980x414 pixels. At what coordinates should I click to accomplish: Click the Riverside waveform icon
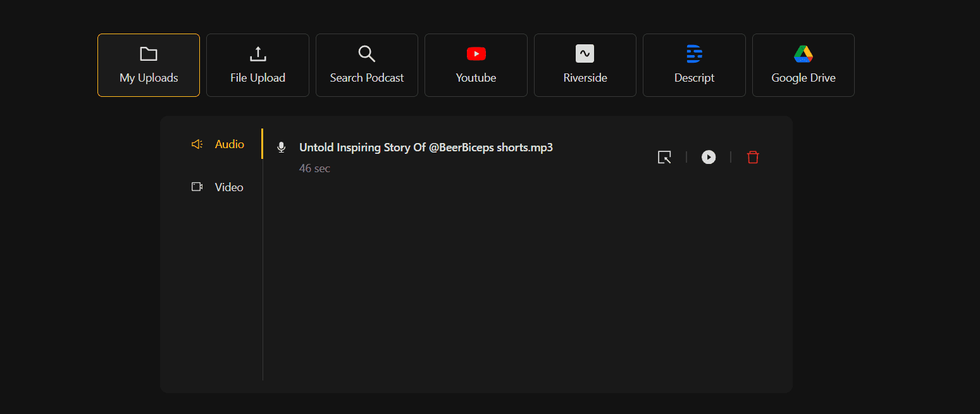585,53
